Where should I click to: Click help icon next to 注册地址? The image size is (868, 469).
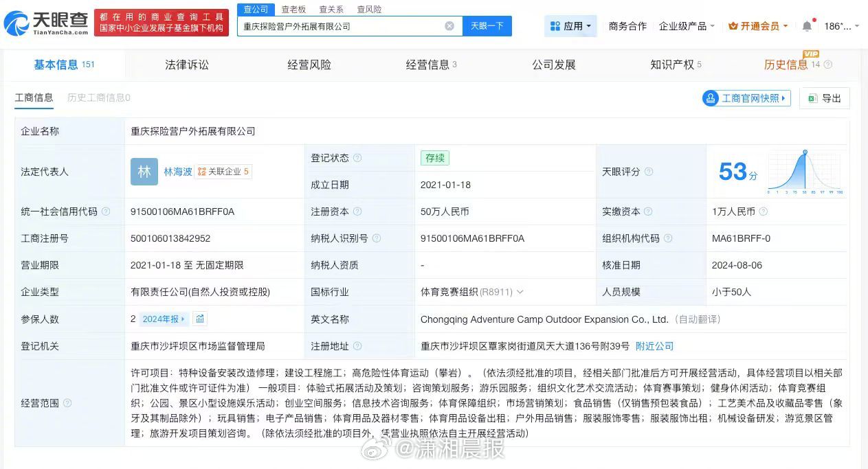[357, 346]
